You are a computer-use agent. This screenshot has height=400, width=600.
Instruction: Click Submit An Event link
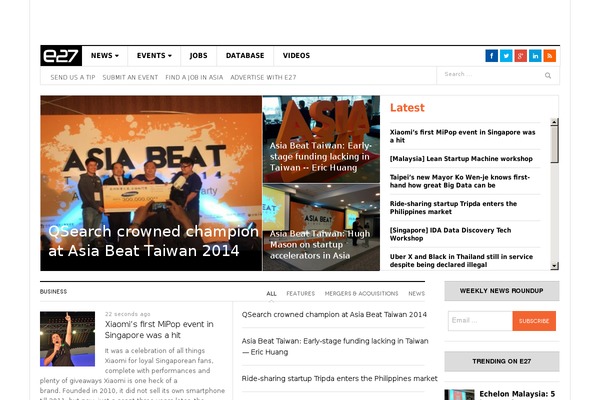[130, 77]
